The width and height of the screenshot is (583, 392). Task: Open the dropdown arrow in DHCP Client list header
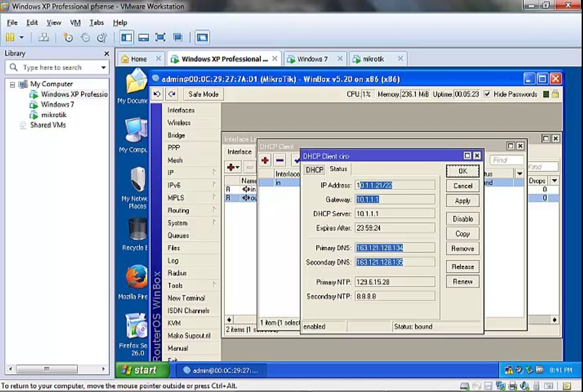(519, 174)
